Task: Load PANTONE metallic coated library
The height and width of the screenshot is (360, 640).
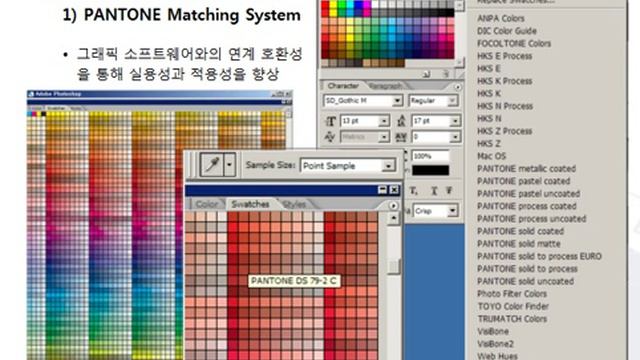Action: pyautogui.click(x=527, y=169)
